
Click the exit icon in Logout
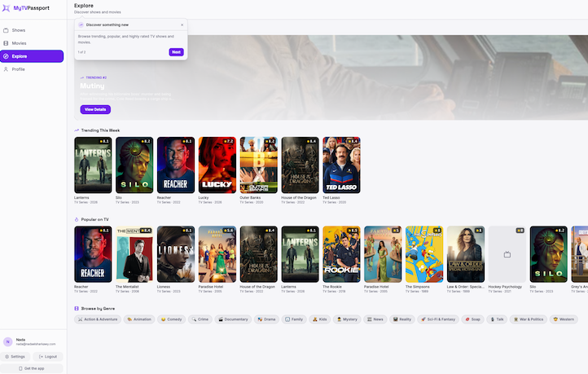(41, 357)
